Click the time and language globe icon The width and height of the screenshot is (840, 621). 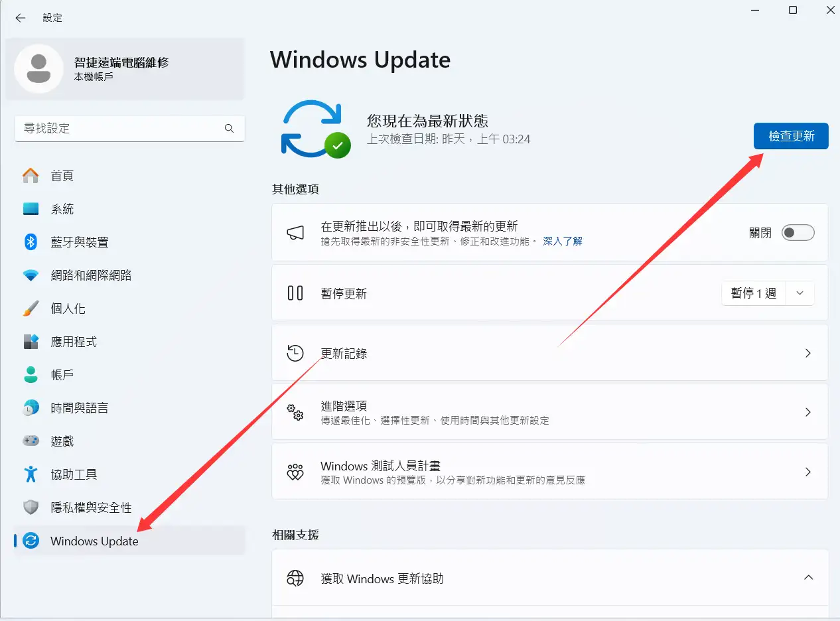pyautogui.click(x=31, y=408)
